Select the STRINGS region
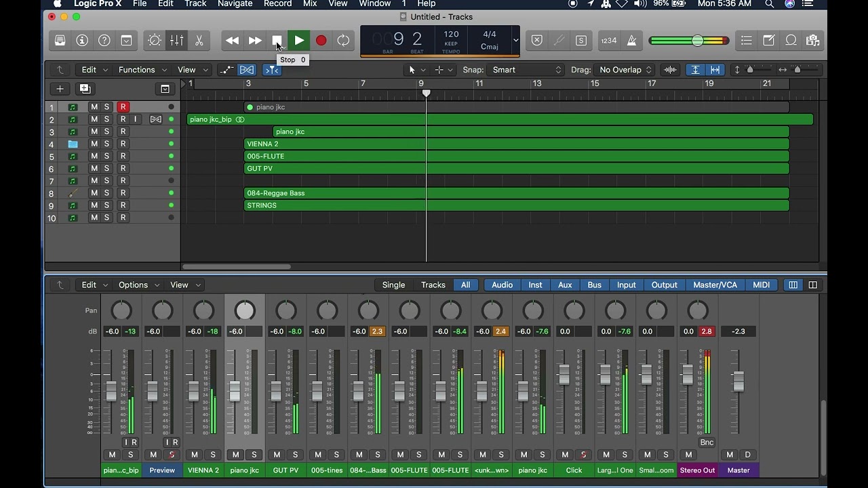The image size is (868, 488). tap(516, 205)
